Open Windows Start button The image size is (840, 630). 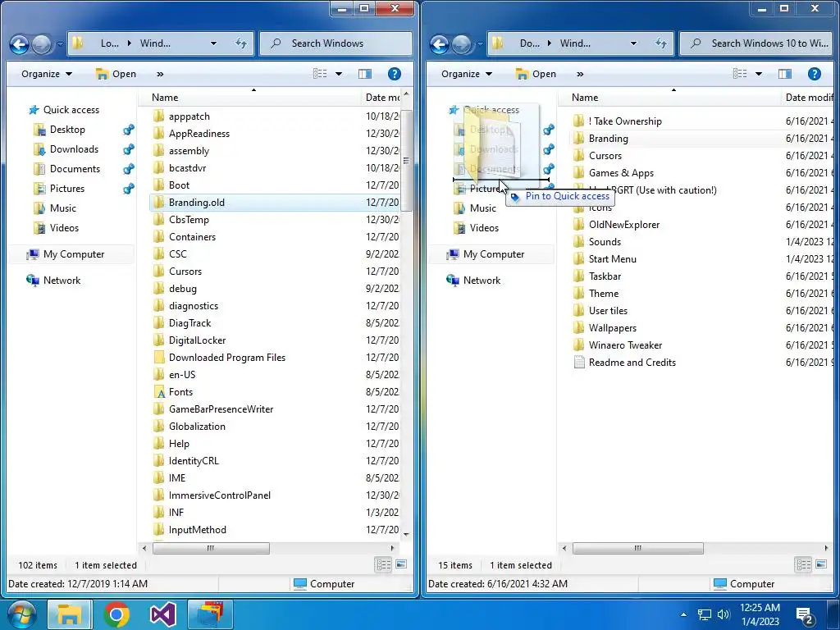21,614
